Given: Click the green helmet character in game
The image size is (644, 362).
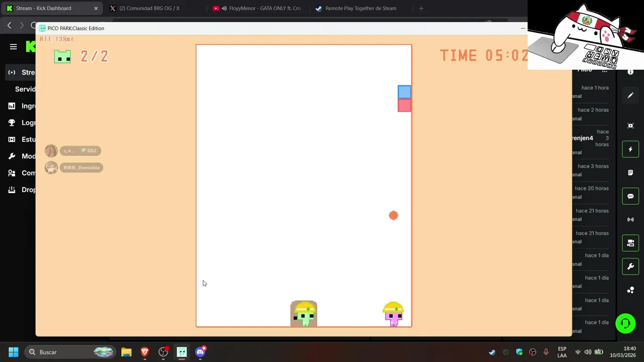Looking at the screenshot, I should 304,314.
